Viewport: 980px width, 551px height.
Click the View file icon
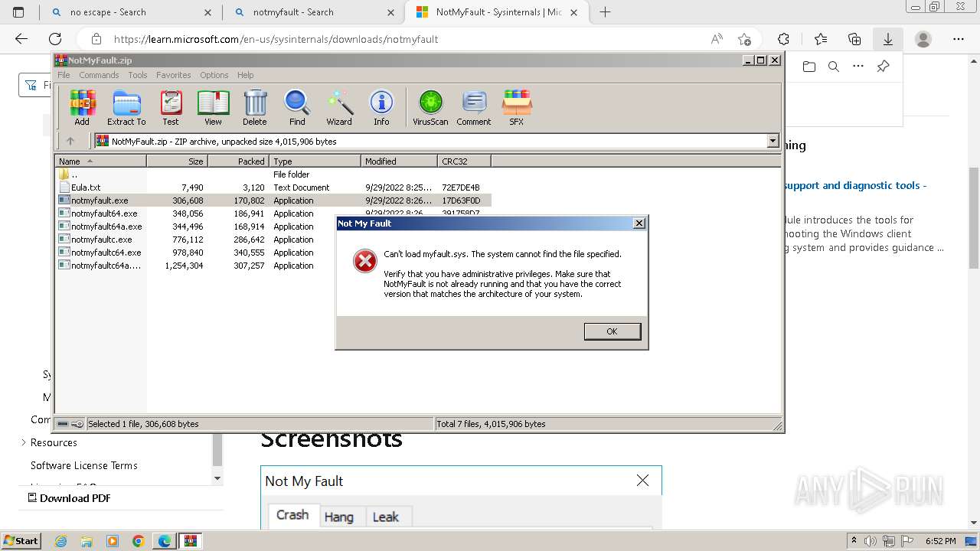(x=213, y=107)
